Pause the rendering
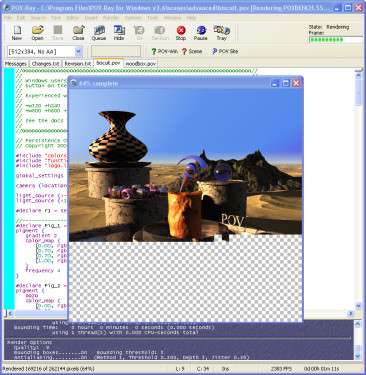This screenshot has width=366, height=375. 201,33
